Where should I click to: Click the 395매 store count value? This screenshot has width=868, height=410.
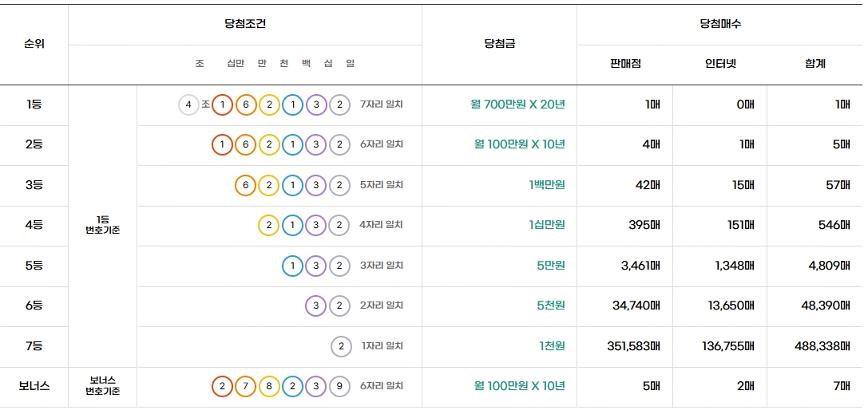pyautogui.click(x=645, y=225)
